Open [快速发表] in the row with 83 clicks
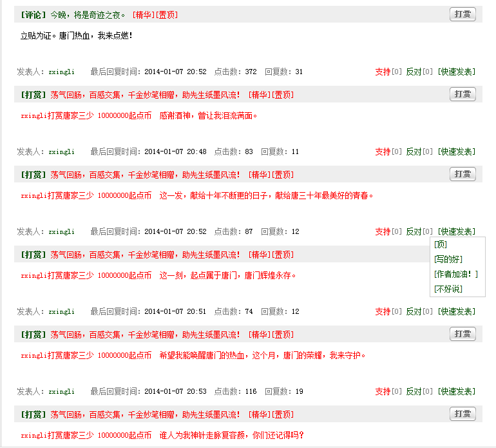496x448 pixels. (457, 152)
